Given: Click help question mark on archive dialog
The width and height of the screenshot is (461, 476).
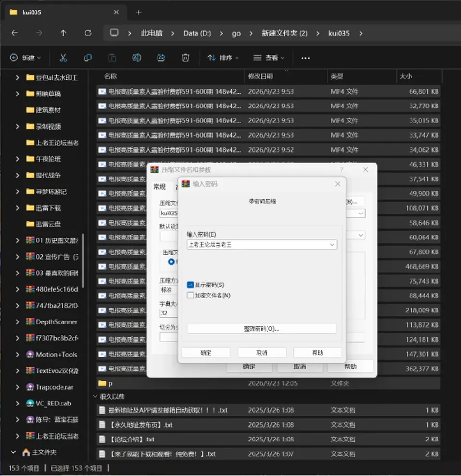Looking at the screenshot, I should tap(341, 169).
